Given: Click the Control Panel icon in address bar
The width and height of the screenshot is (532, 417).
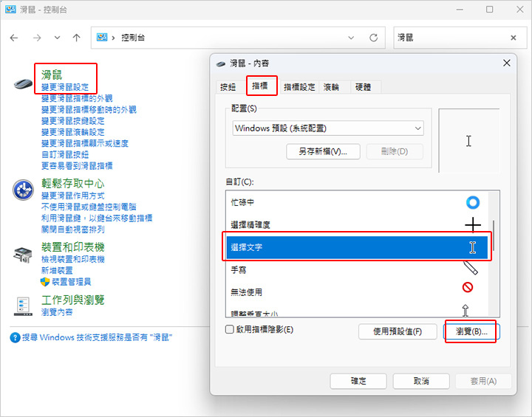Looking at the screenshot, I should click(102, 38).
